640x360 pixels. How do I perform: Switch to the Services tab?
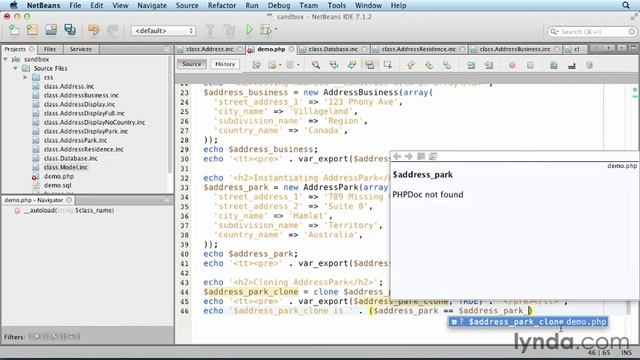coord(81,49)
